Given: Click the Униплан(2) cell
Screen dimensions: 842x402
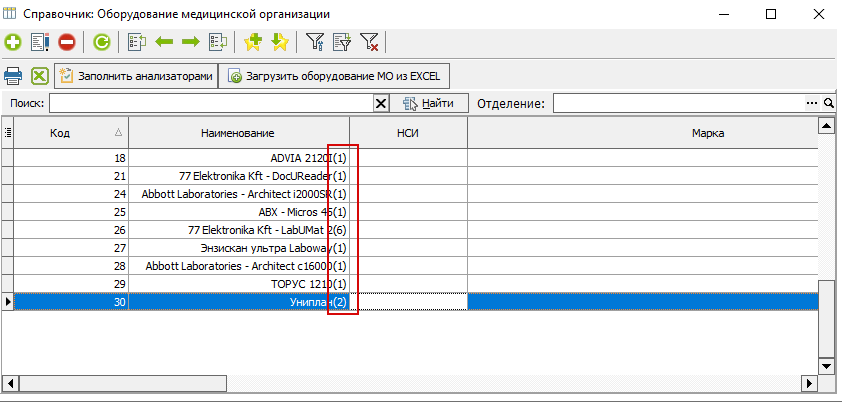Looking at the screenshot, I should [x=239, y=302].
